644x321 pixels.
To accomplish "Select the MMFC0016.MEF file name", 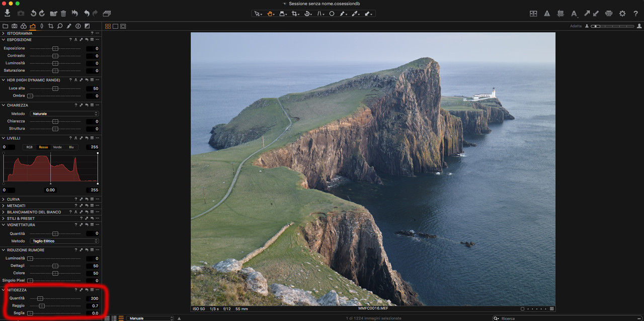I will pyautogui.click(x=373, y=309).
